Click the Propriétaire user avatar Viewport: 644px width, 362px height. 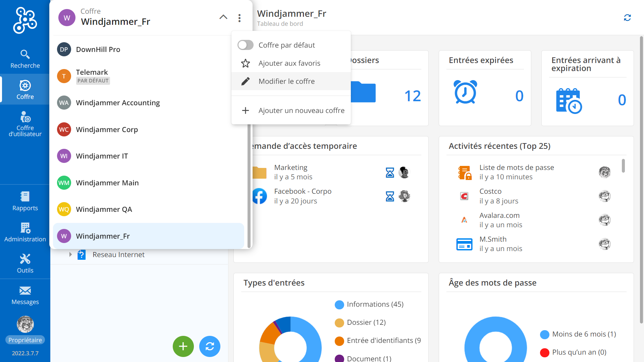25,324
